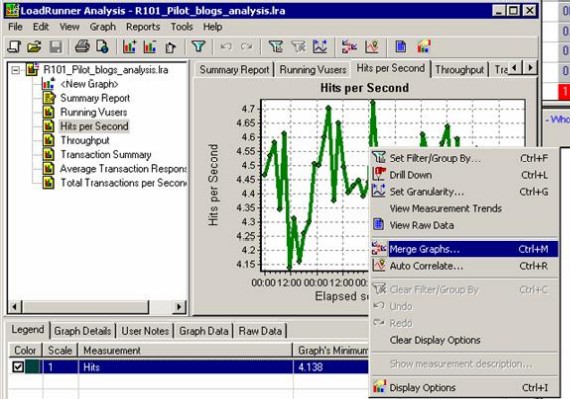Open the Edit menu
The image size is (570, 399).
coord(41,27)
